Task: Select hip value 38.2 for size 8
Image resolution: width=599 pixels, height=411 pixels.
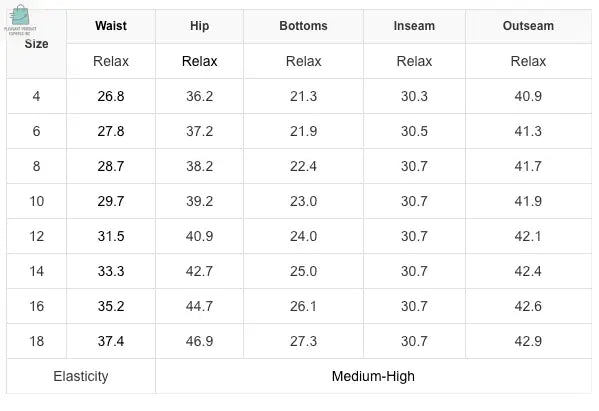Action: 199,166
